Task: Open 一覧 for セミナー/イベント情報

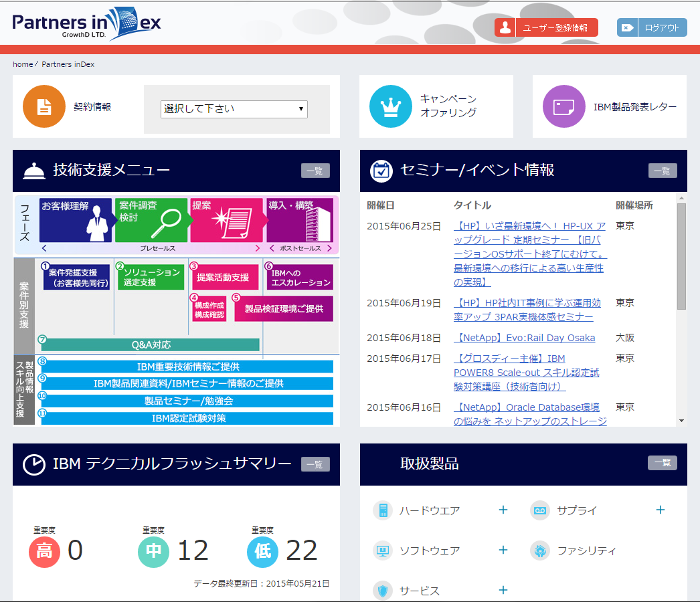Action: tap(663, 171)
